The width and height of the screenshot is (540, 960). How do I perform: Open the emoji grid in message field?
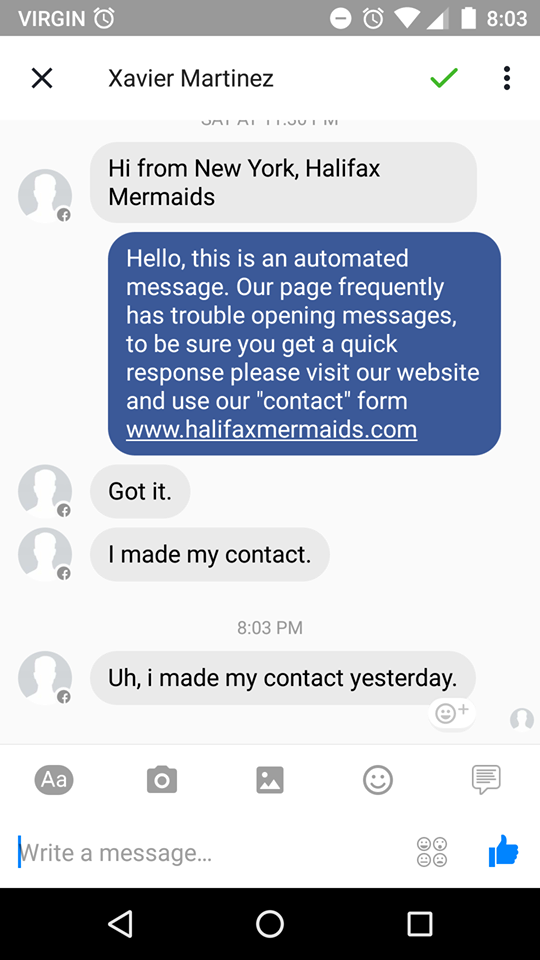(432, 852)
